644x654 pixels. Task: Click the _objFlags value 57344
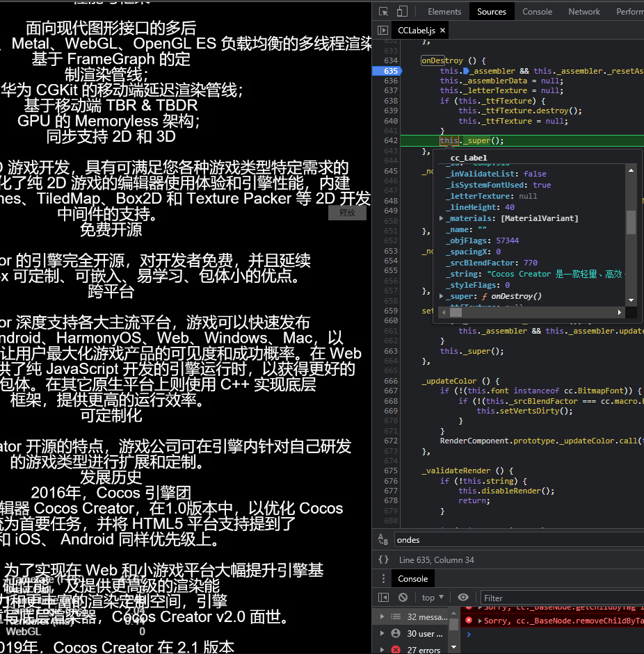click(x=508, y=240)
